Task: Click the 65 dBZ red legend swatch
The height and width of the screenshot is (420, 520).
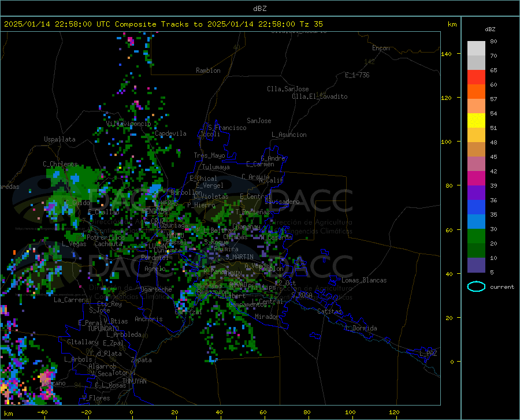Action: point(476,77)
